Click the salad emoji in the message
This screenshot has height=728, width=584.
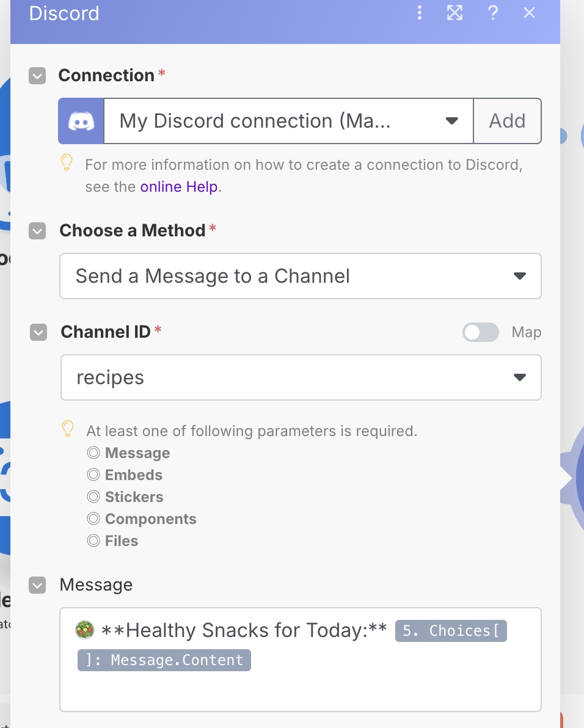point(85,630)
